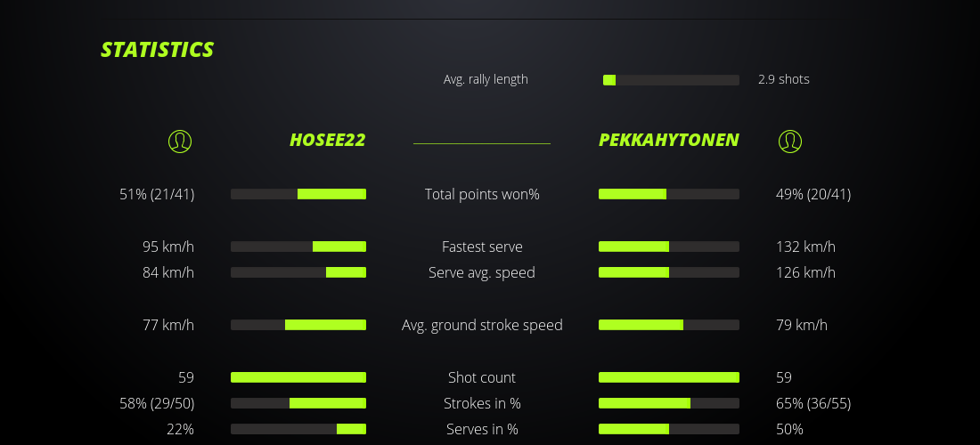Click the HOSEE22 player avatar icon
Viewport: 980px width, 445px height.
coord(180,141)
